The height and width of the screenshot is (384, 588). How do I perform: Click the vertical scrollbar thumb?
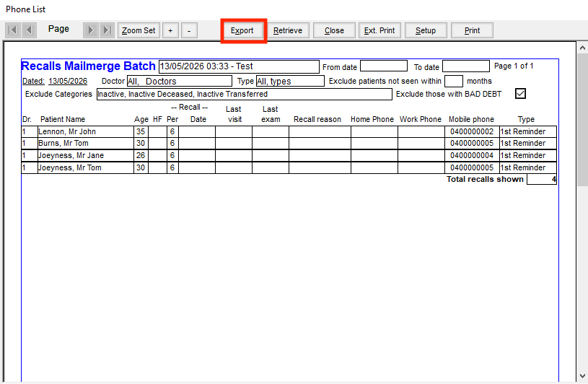coord(582,119)
